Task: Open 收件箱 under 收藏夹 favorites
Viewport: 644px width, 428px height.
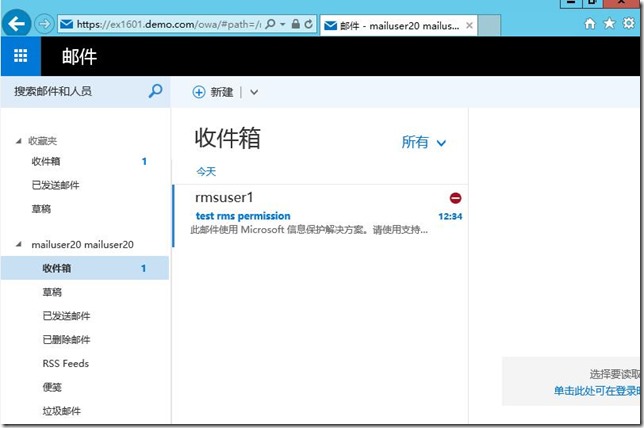Action: click(46, 161)
